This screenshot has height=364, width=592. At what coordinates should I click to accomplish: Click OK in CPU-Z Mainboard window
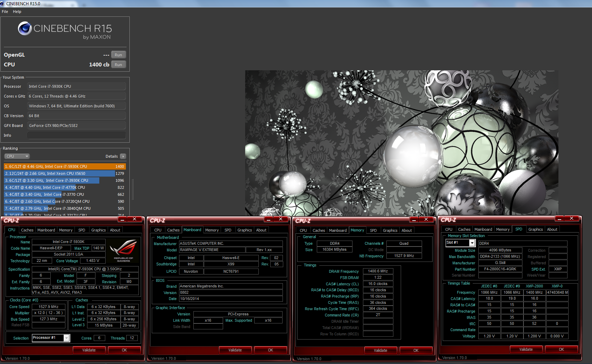(x=271, y=350)
